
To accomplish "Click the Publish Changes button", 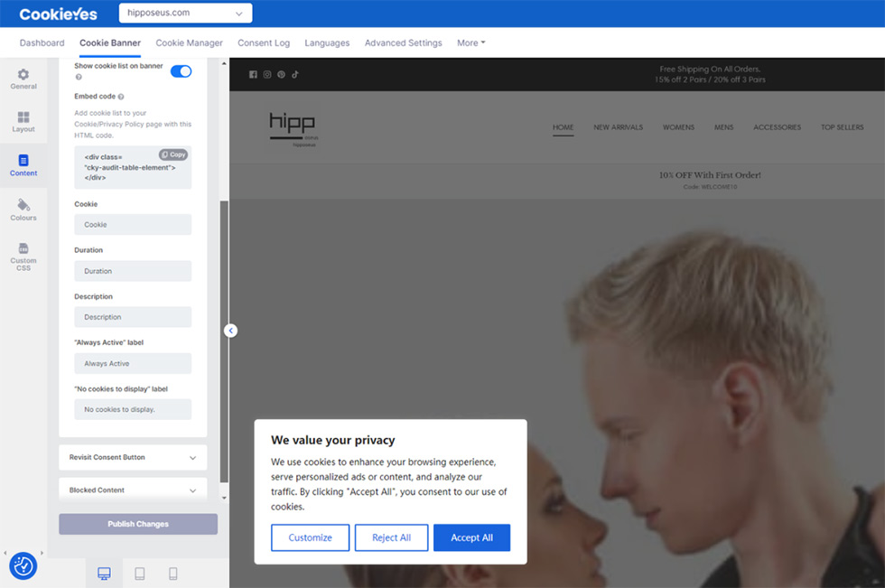I will tap(138, 524).
